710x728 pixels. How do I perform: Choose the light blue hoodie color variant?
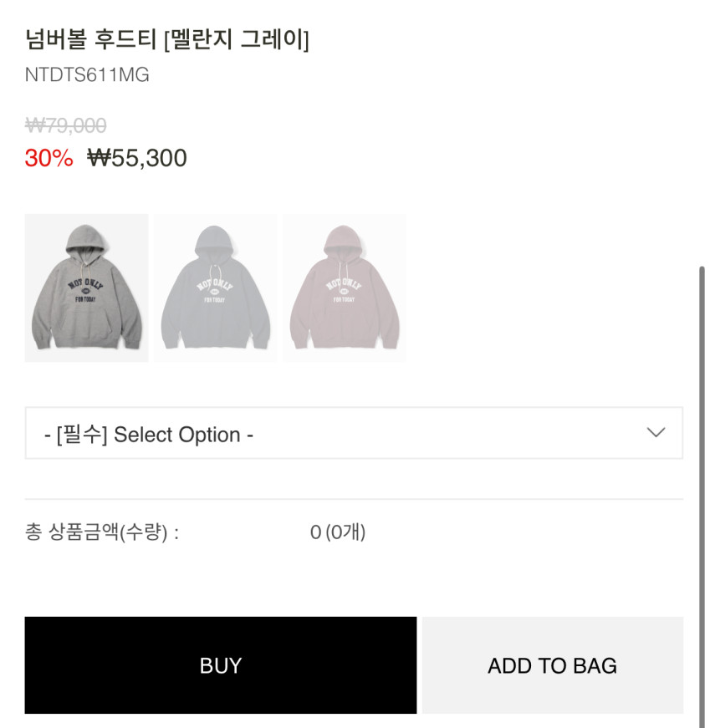click(215, 288)
